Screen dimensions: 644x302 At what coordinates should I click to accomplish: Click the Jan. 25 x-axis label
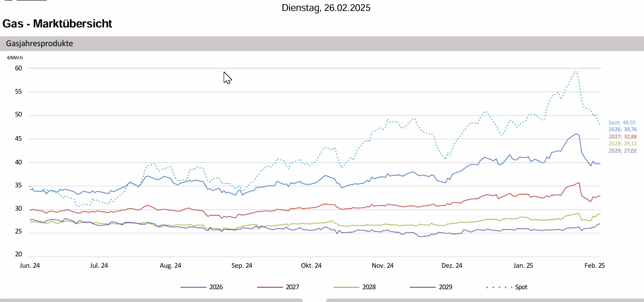(523, 265)
